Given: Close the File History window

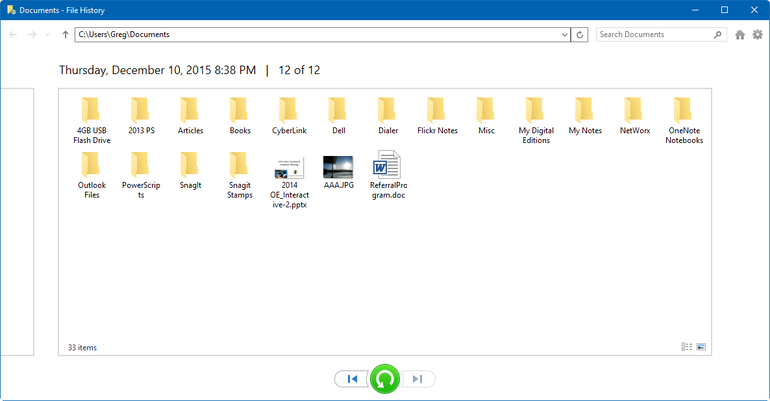Looking at the screenshot, I should tap(754, 10).
